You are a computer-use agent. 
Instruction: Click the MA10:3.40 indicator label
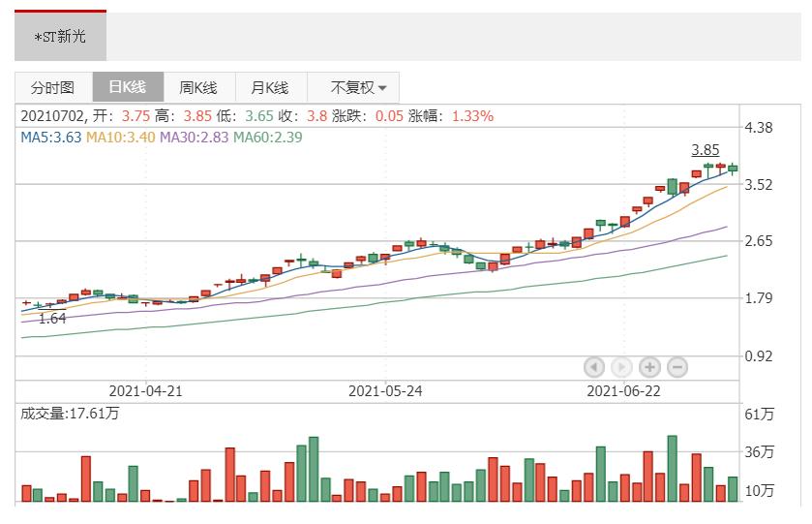pos(121,138)
